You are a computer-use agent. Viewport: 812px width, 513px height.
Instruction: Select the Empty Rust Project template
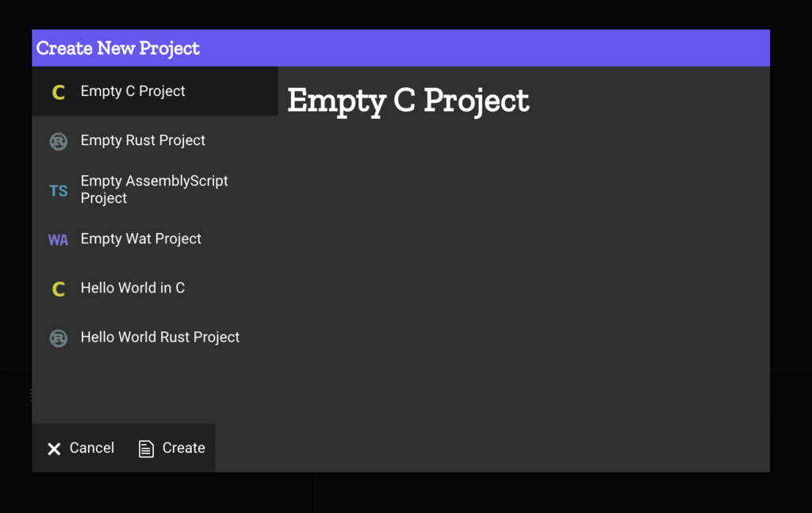[x=155, y=140]
